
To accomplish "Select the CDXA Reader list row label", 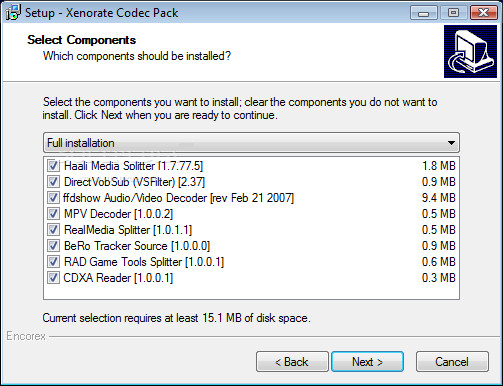I will (x=118, y=278).
